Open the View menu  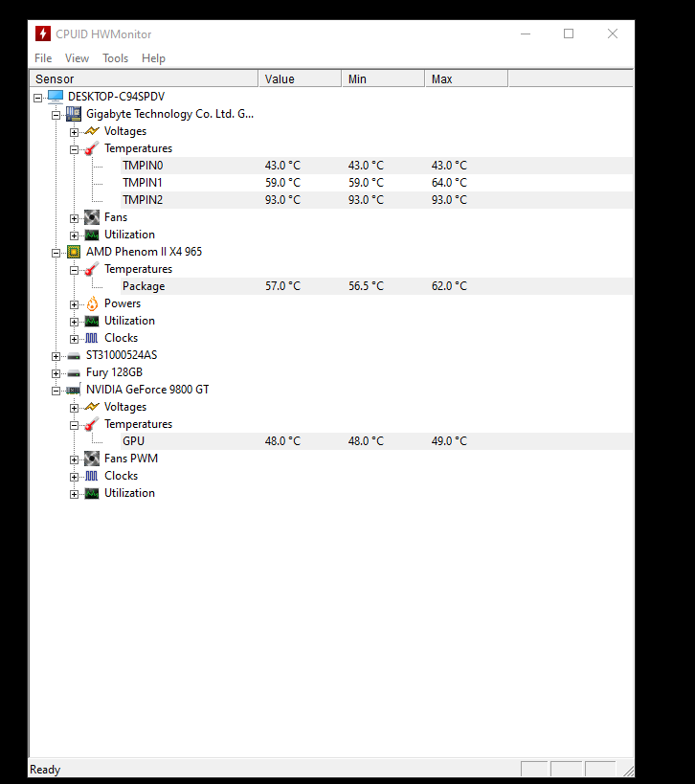77,58
